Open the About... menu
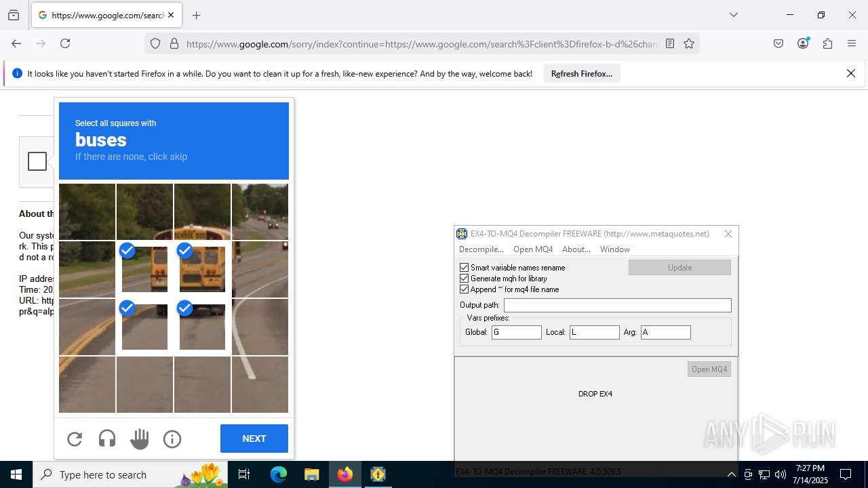 [x=576, y=249]
